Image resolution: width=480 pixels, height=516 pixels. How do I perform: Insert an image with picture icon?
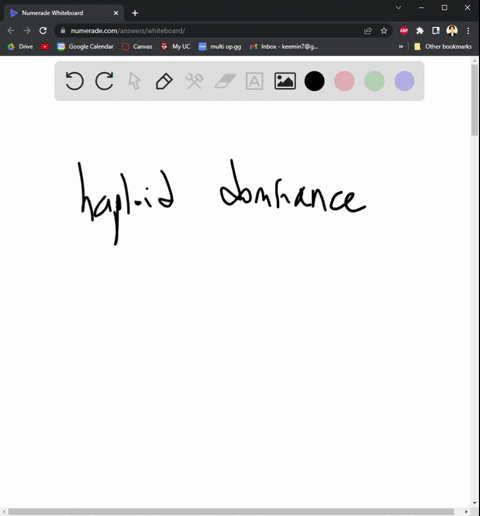285,81
